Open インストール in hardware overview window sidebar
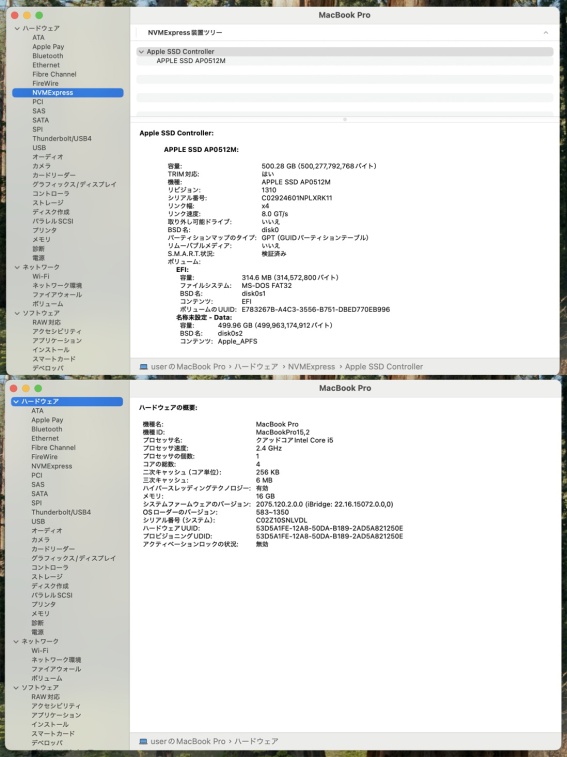Screen dimensions: 567x757 [x=50, y=724]
